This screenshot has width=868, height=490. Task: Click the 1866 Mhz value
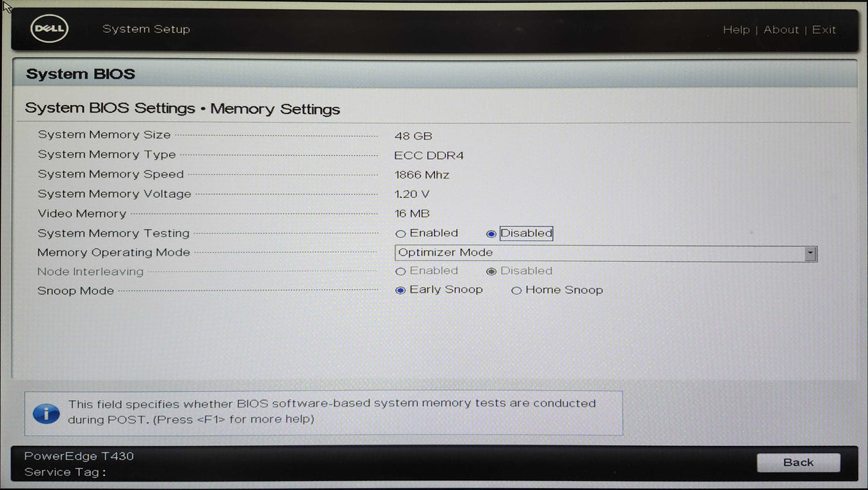click(x=422, y=175)
